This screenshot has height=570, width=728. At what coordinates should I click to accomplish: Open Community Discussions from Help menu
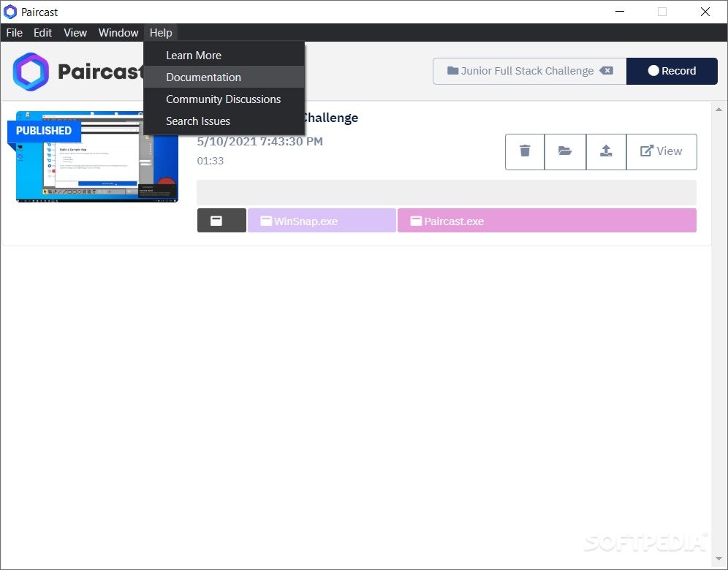pos(224,99)
